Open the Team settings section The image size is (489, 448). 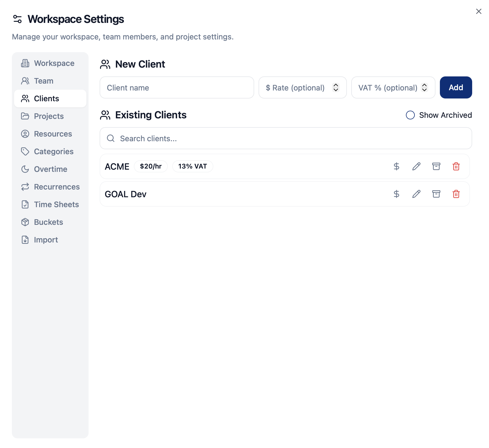(50, 81)
